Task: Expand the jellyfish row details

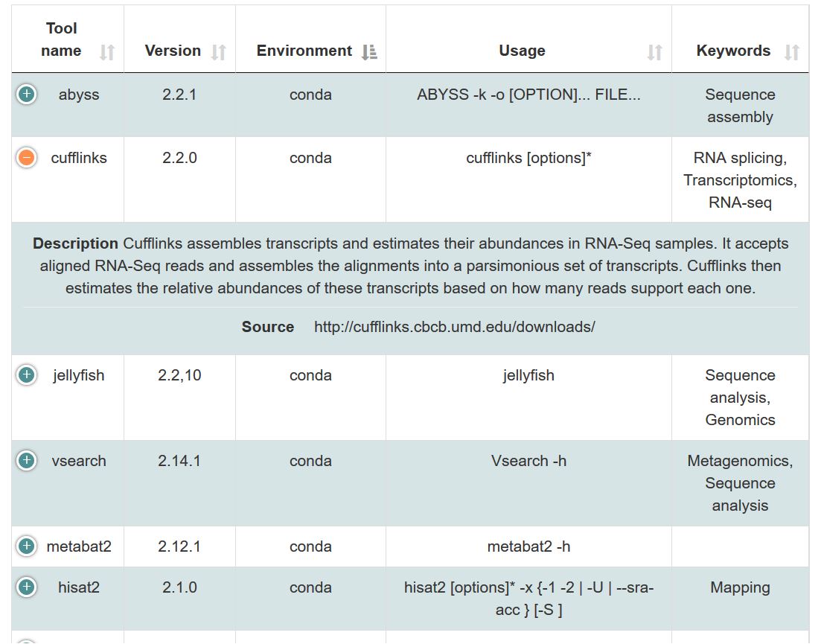Action: [x=27, y=375]
